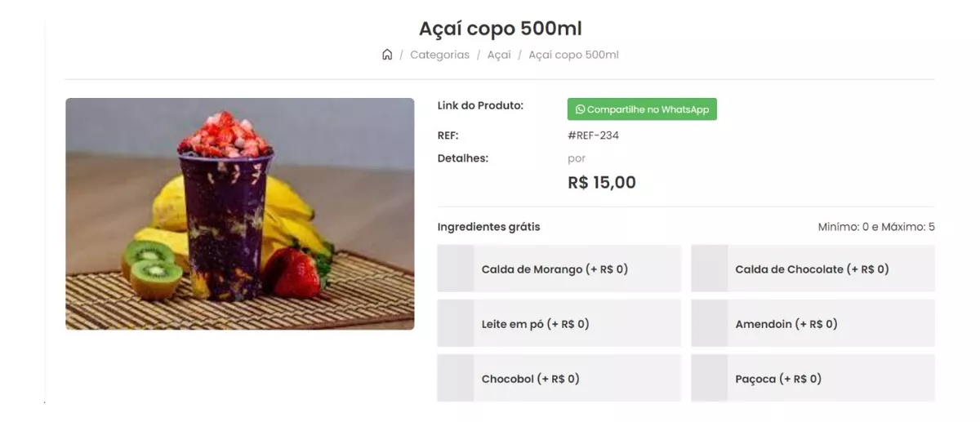Image resolution: width=980 pixels, height=422 pixels.
Task: Open the açaí cup product photo
Action: 240,214
